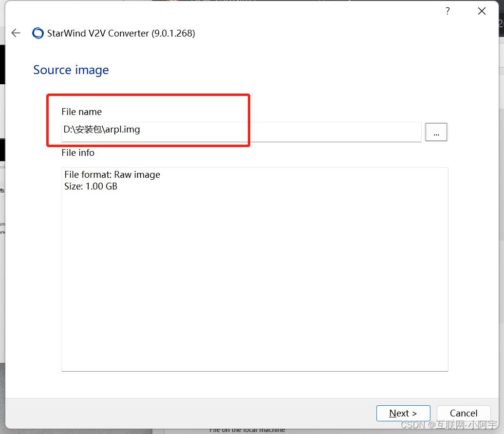The image size is (504, 434).
Task: Click the window title 'StarWind V2V Converter (9.0.1.268)'
Action: click(121, 34)
